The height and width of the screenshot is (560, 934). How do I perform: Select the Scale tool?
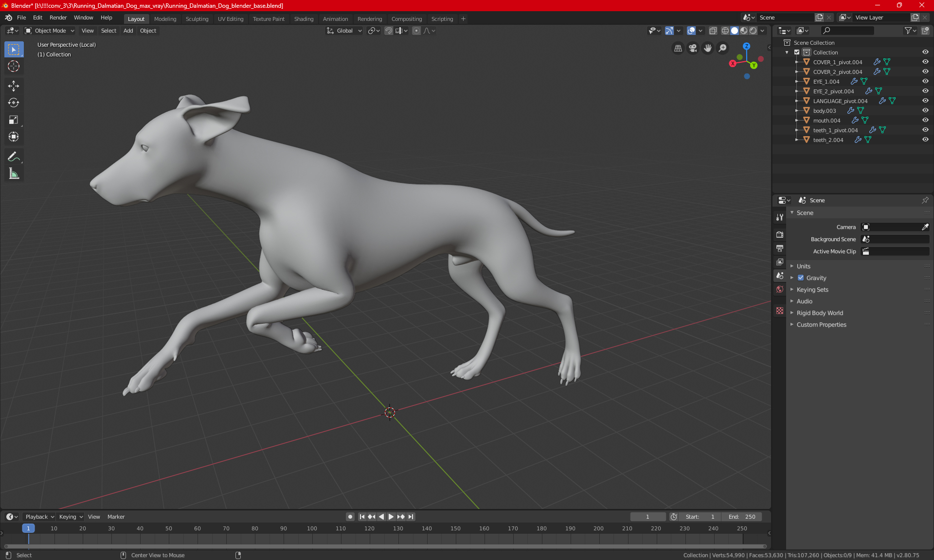tap(14, 120)
